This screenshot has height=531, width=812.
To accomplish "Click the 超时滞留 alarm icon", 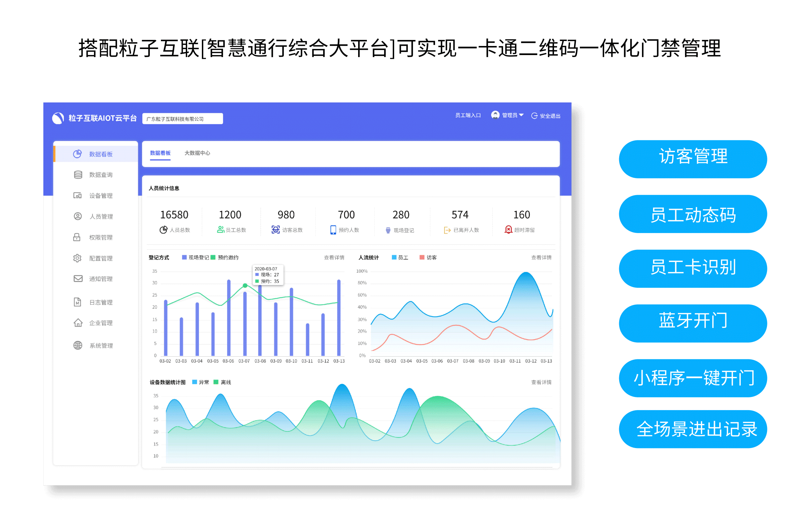I will coord(508,229).
